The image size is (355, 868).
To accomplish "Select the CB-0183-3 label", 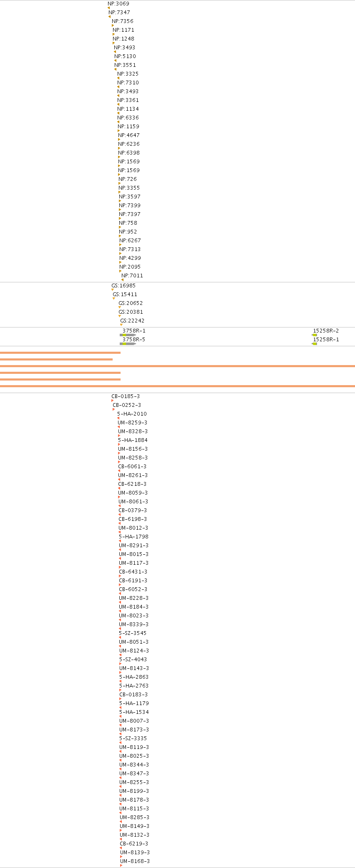I will (x=133, y=695).
